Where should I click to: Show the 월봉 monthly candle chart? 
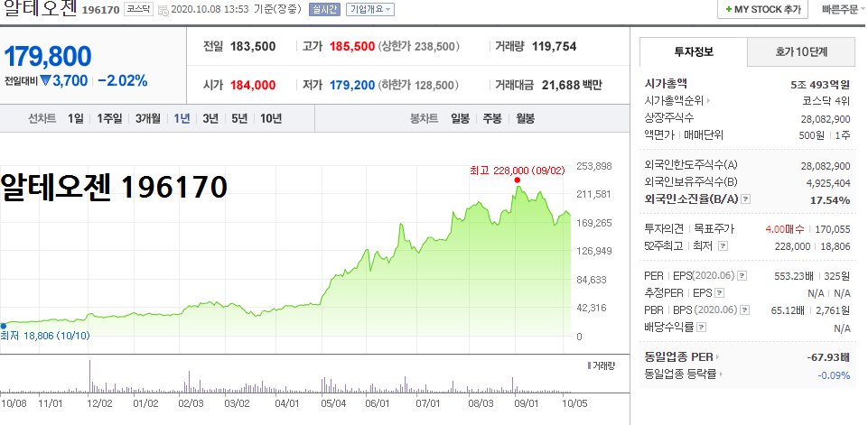pos(526,118)
